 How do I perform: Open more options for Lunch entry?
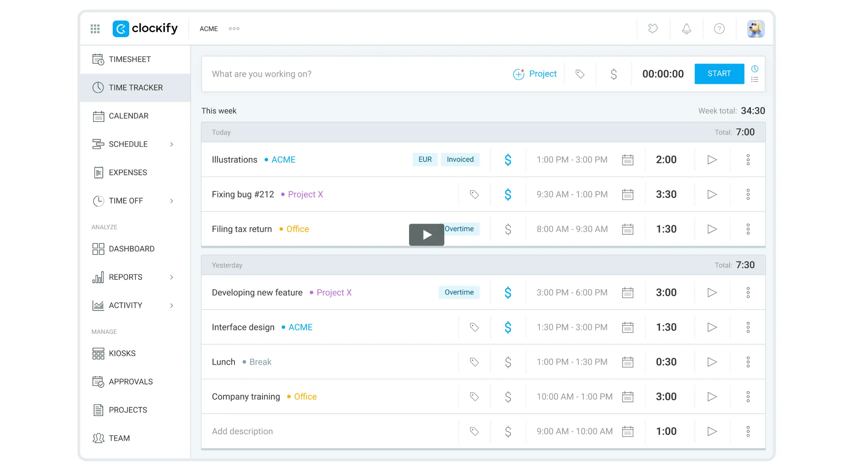pos(748,362)
